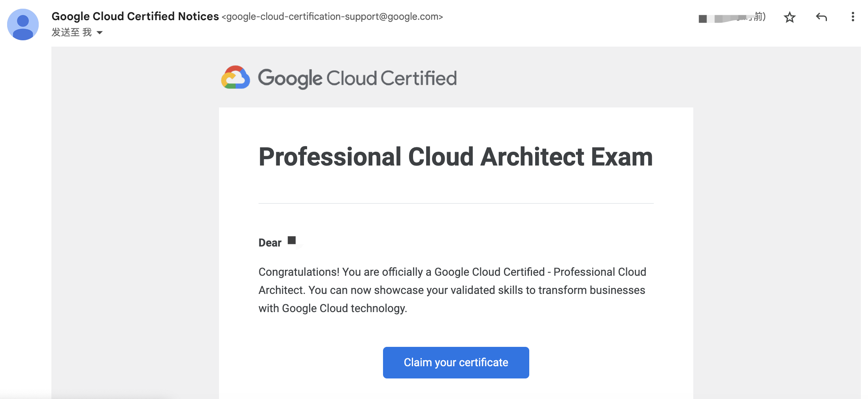This screenshot has height=399, width=868.
Task: Click the reply arrow icon
Action: click(821, 17)
